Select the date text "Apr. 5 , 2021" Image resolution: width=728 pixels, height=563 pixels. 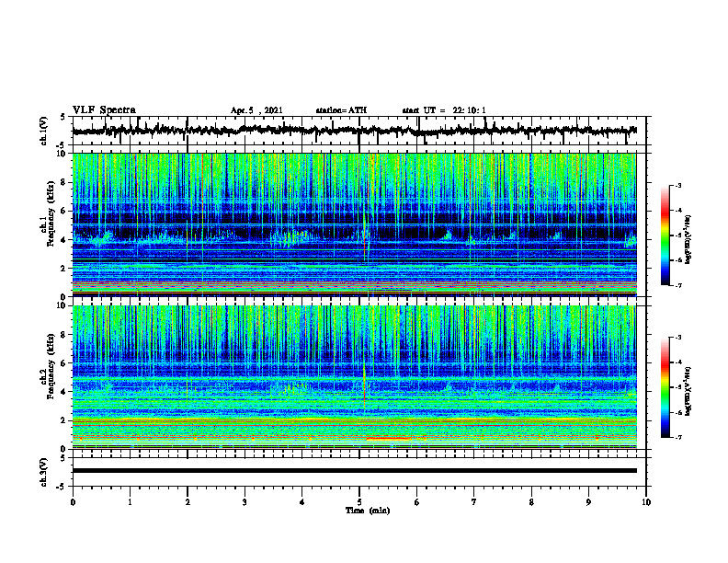(x=256, y=110)
